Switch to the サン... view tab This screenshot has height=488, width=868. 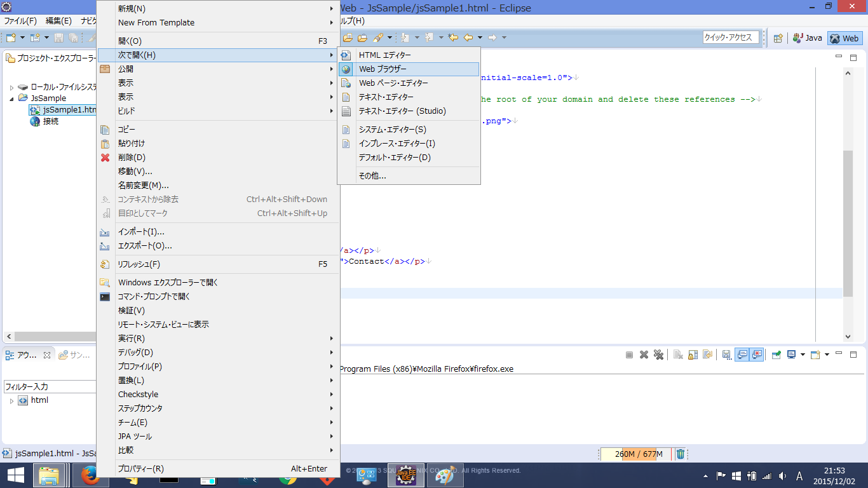(74, 355)
